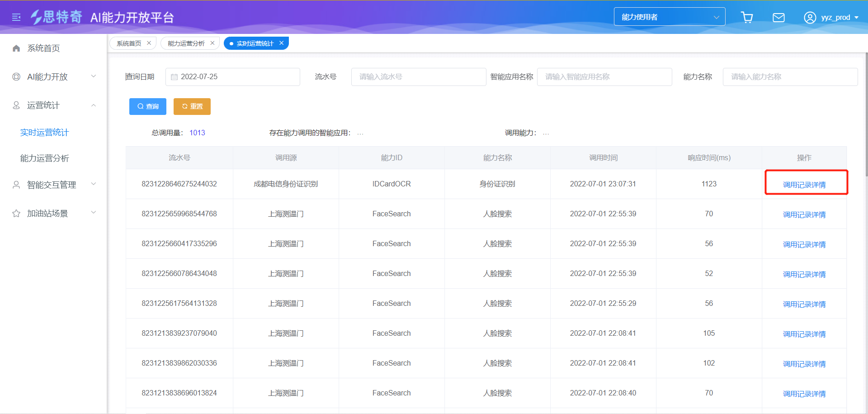Open 调用记录详情 for 8231225659968544768
Viewport: 868px width, 414px height.
(x=804, y=214)
